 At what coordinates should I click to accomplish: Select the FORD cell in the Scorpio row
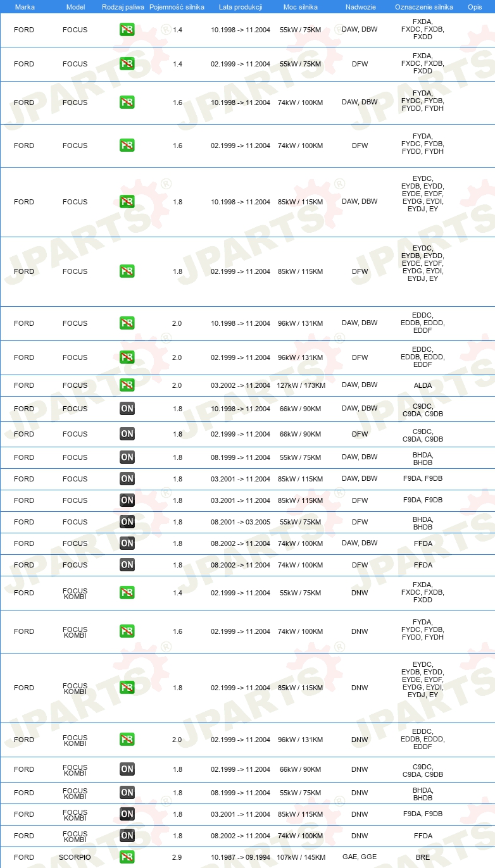(x=24, y=857)
